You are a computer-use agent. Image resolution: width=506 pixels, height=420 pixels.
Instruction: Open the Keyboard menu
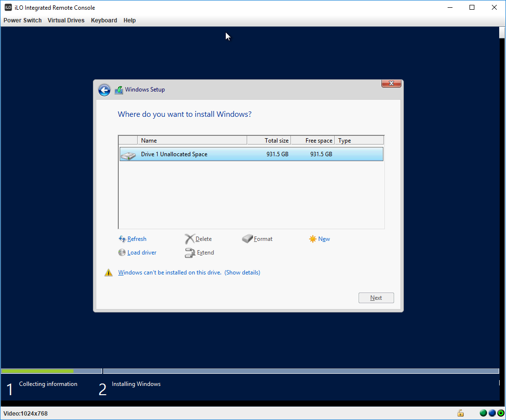(104, 20)
